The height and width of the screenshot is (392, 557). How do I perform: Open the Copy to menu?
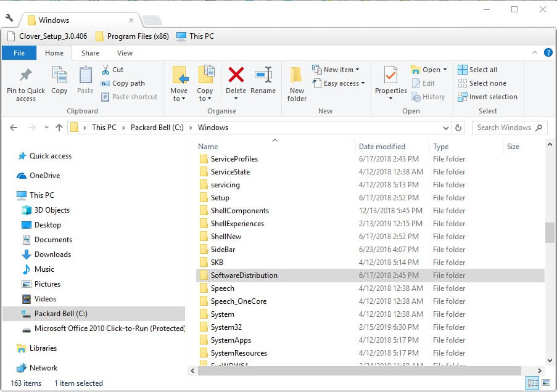click(205, 84)
